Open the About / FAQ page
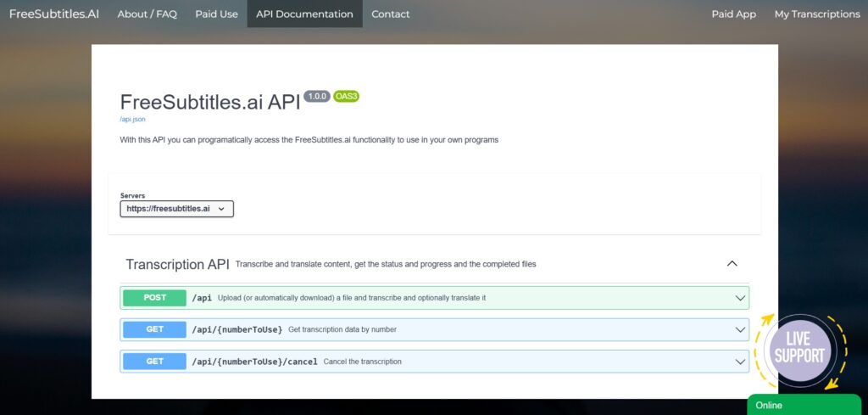Image resolution: width=868 pixels, height=415 pixels. (147, 14)
